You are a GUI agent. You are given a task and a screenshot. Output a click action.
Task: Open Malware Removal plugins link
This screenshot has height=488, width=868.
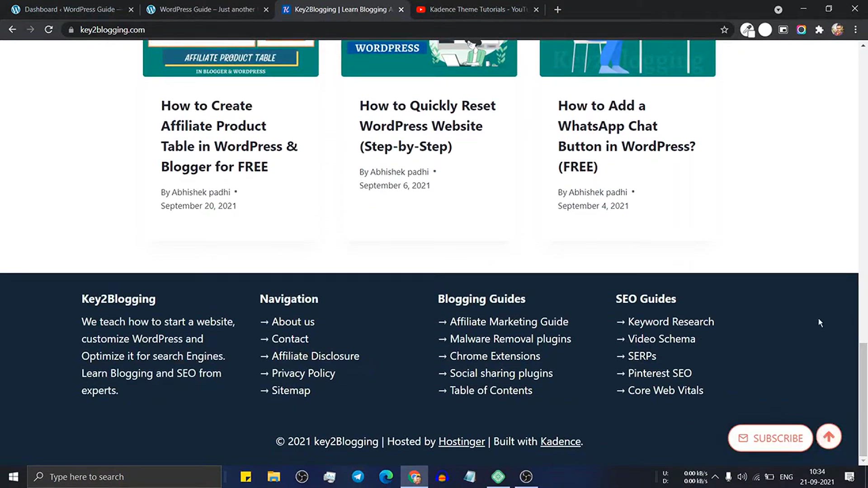[510, 339]
